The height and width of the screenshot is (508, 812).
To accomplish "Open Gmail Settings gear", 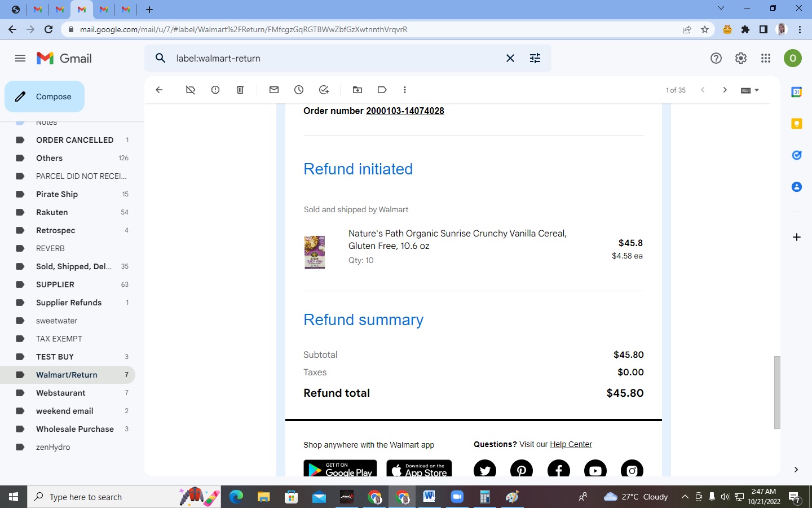I will point(741,58).
